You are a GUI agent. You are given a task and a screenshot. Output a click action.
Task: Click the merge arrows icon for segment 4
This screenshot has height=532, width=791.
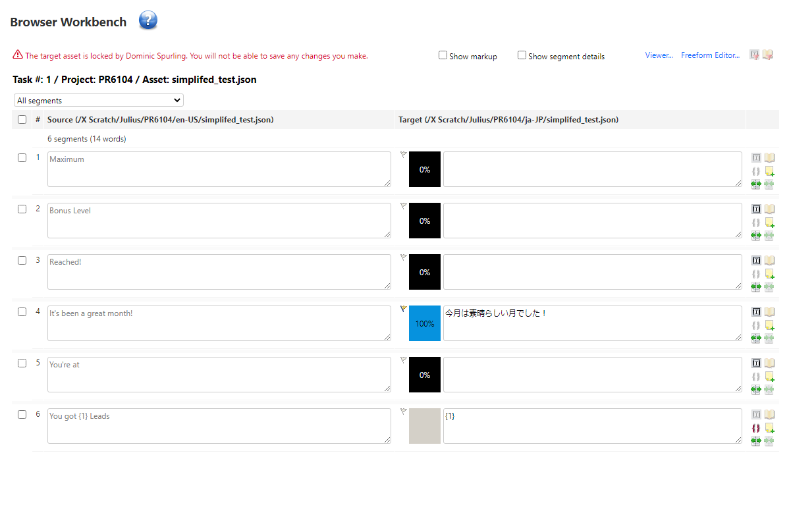[x=769, y=338]
